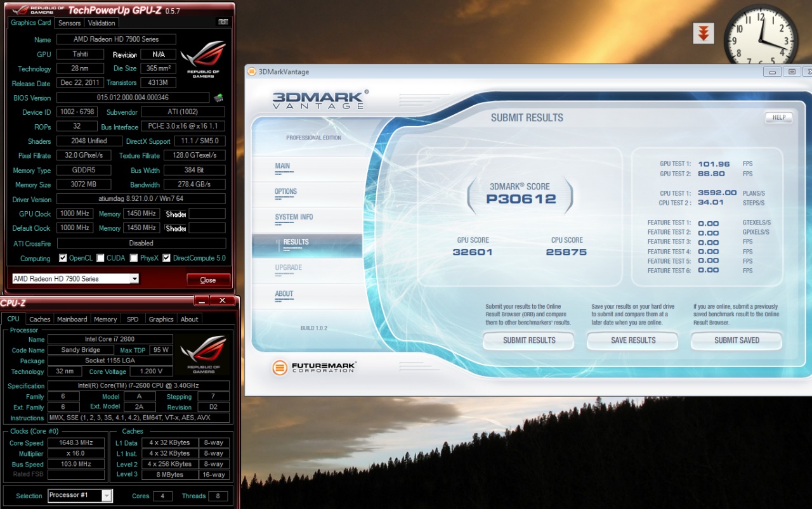Enable the PhysX checkbox
Screen dimensions: 812x509
(134, 258)
